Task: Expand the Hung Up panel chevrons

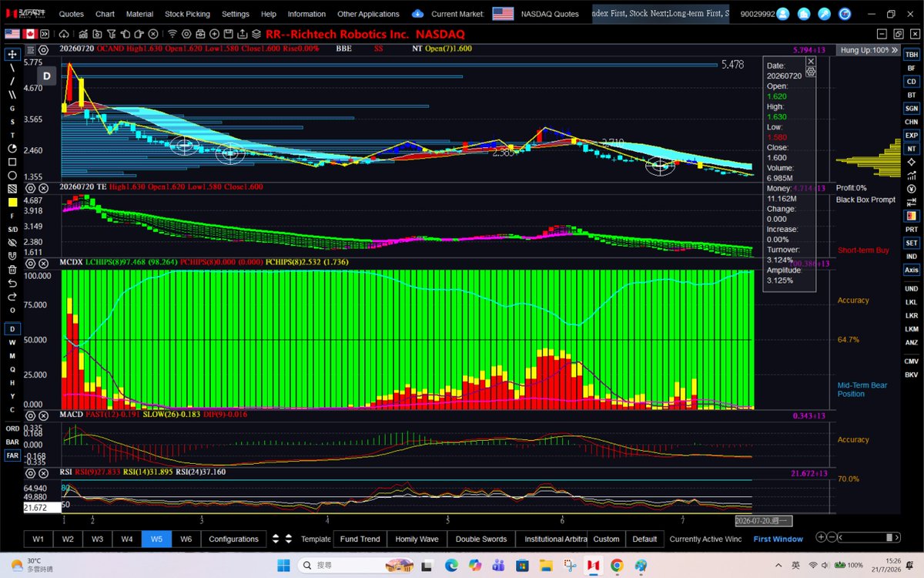Action: (894, 49)
